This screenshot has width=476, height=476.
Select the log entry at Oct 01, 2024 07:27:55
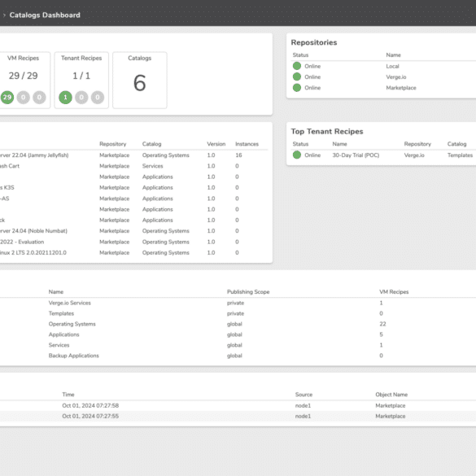click(x=238, y=417)
